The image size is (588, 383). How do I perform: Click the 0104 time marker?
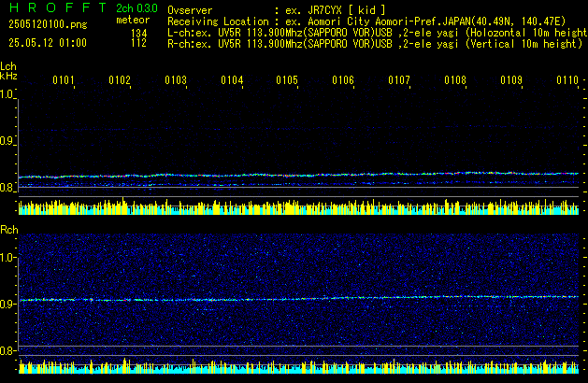coord(232,80)
